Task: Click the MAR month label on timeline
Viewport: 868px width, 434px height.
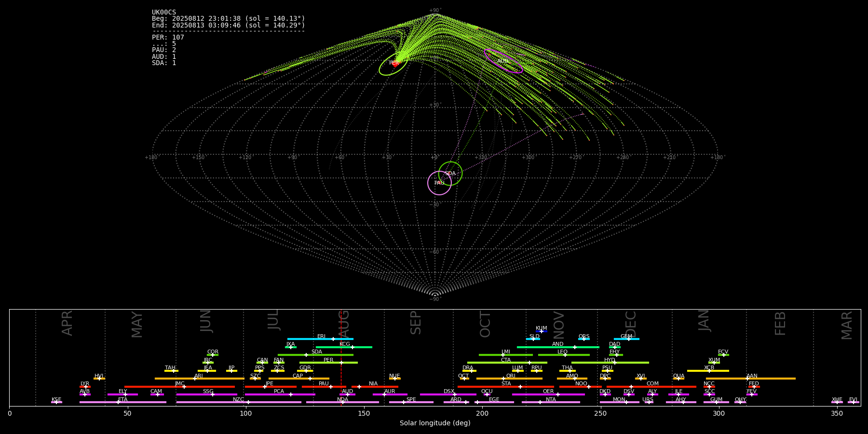Action: tap(847, 325)
